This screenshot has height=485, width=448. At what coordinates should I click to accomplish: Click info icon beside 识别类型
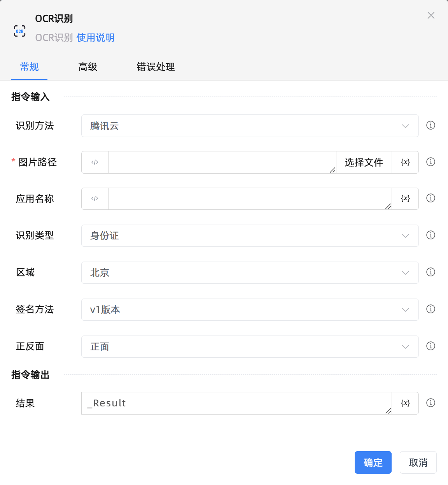(430, 235)
